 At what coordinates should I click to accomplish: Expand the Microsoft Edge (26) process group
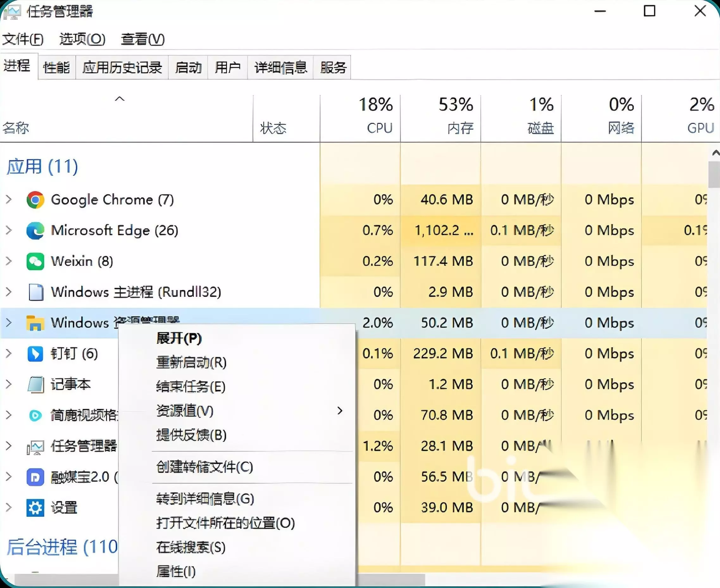[x=9, y=230]
